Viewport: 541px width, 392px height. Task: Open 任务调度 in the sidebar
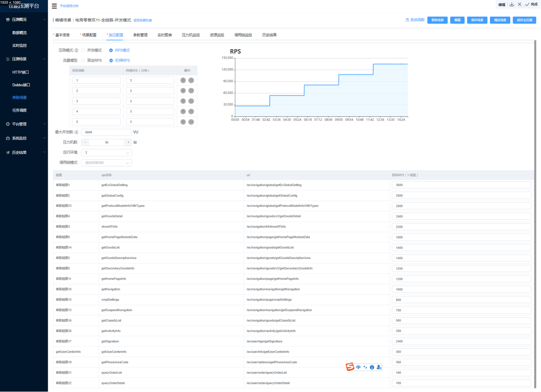(x=19, y=110)
